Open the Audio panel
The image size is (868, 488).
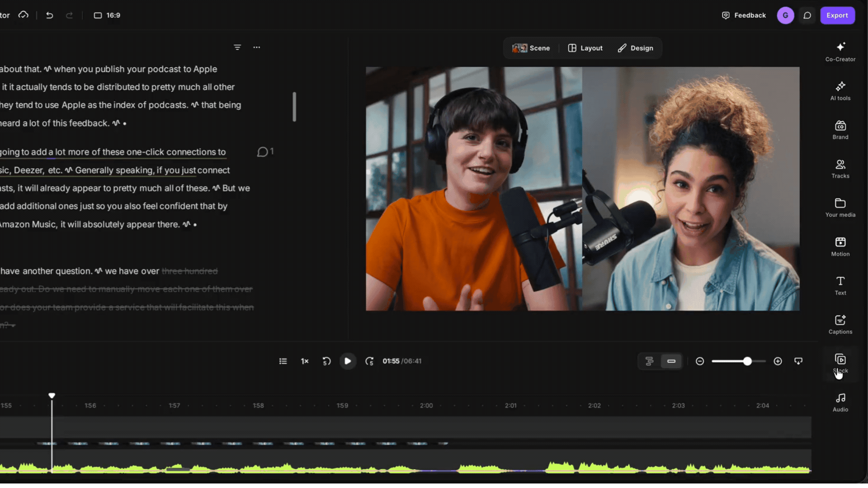(840, 402)
